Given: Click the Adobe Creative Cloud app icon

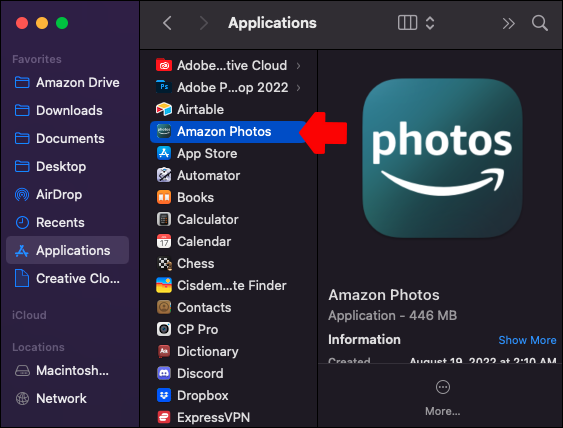Looking at the screenshot, I should point(164,65).
